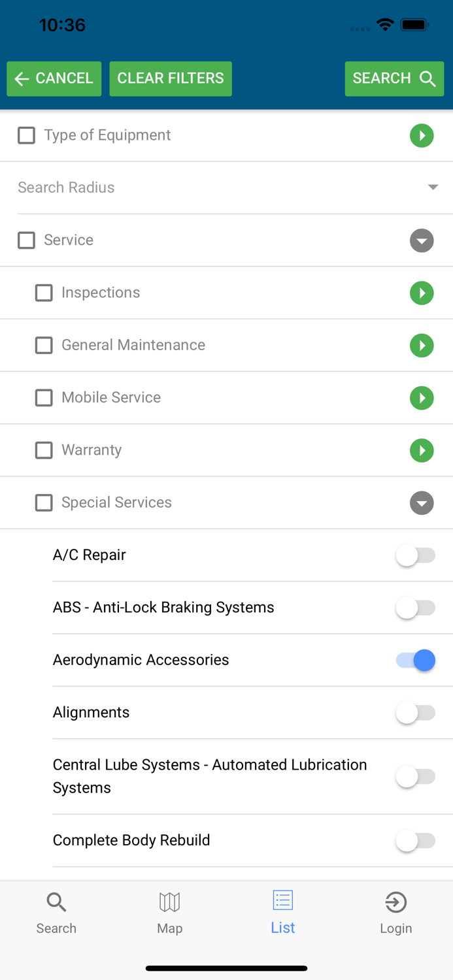Collapse the Special Services section
The width and height of the screenshot is (453, 980).
click(422, 502)
